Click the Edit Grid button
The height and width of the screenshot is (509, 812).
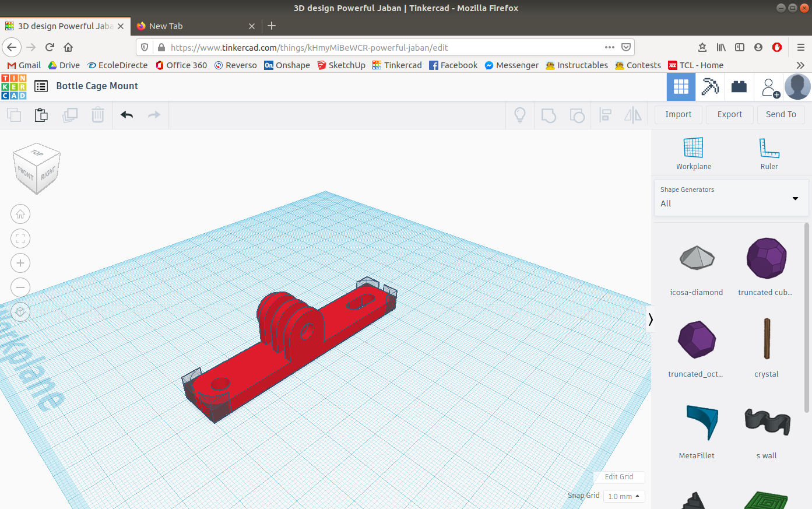[619, 477]
